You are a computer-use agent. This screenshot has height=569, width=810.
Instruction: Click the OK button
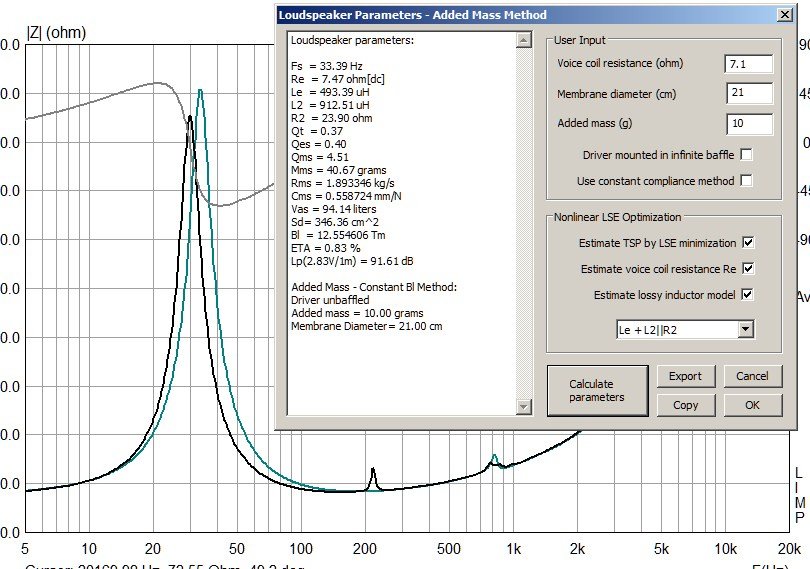click(752, 405)
